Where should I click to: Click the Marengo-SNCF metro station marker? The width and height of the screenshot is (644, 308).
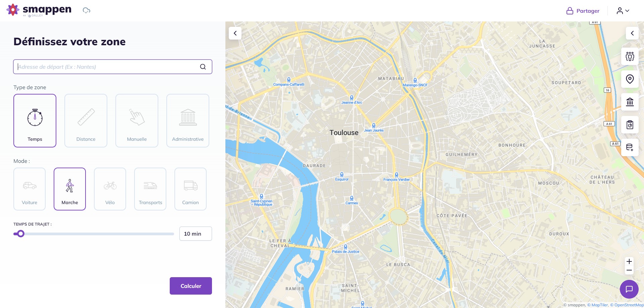(x=415, y=80)
